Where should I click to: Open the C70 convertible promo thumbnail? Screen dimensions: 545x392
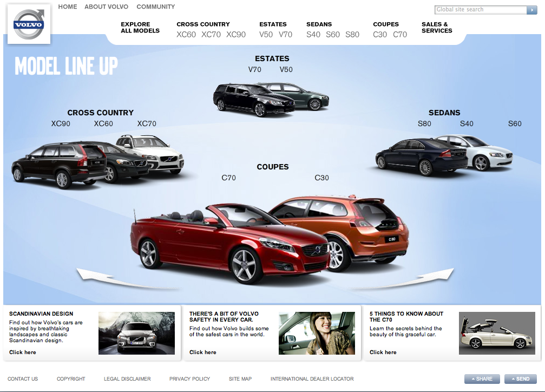point(496,334)
